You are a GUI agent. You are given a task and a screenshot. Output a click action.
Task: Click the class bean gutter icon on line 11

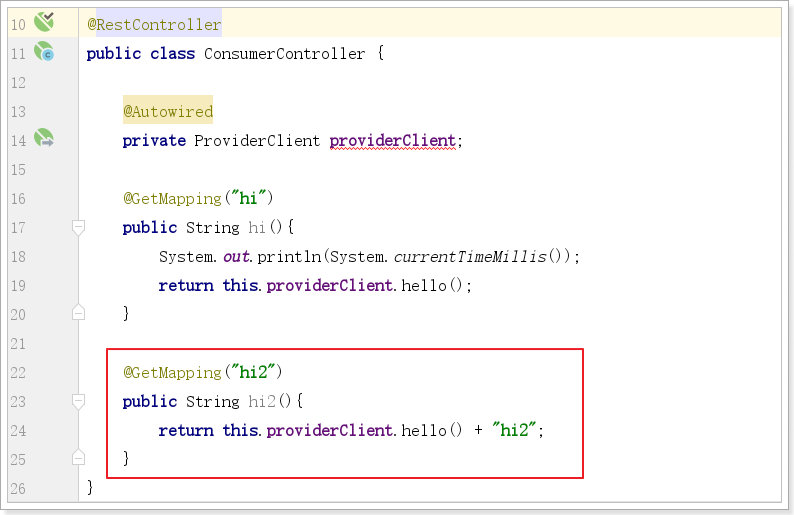pos(44,52)
